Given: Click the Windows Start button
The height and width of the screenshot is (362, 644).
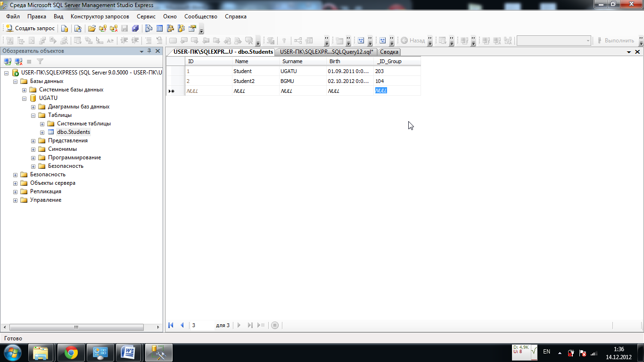Looking at the screenshot, I should [12, 352].
